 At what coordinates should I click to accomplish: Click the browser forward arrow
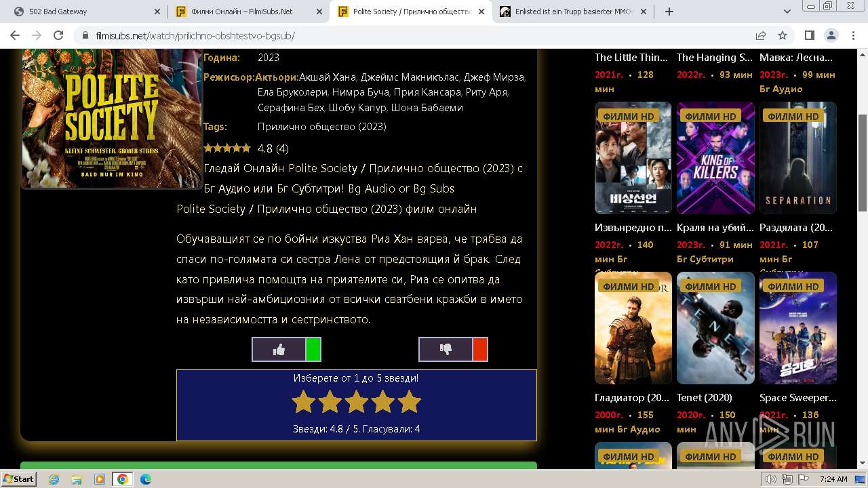[x=37, y=35]
